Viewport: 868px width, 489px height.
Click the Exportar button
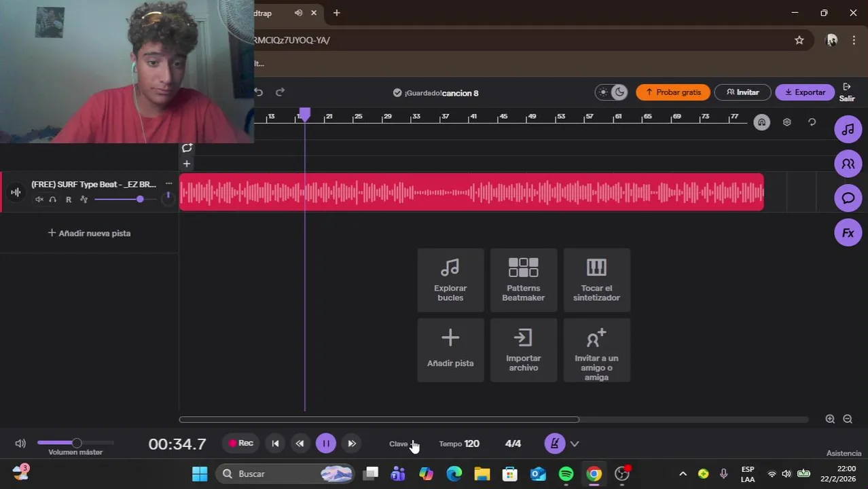[x=805, y=92]
